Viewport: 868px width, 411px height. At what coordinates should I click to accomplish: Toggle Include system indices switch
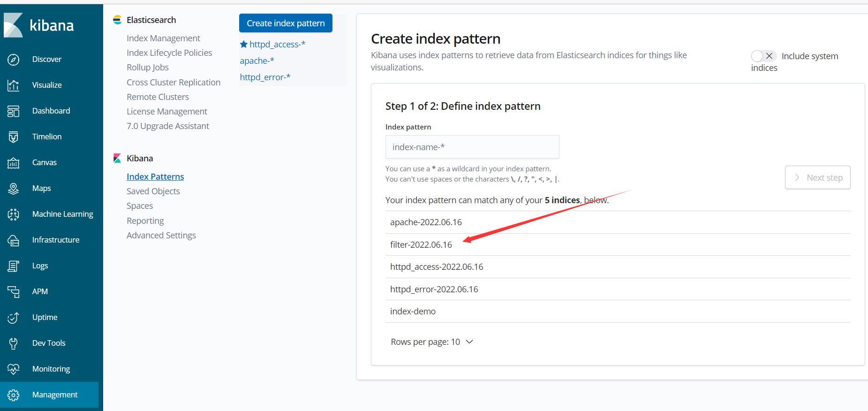(x=763, y=56)
